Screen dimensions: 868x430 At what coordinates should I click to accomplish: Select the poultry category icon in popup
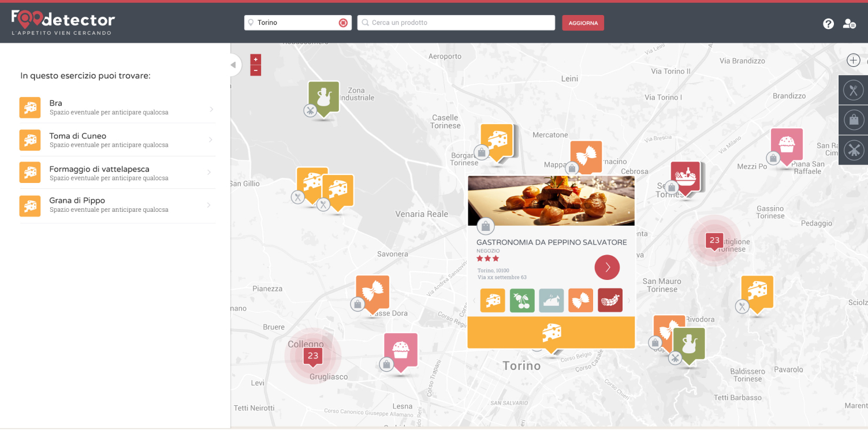tap(552, 300)
